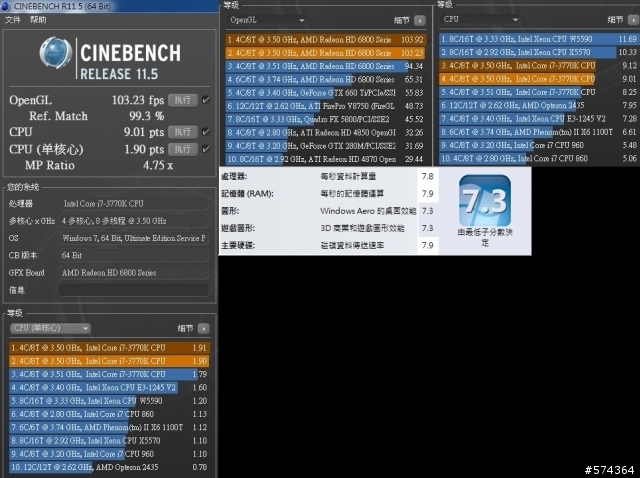Select single-core row Phenom II X6 1100T
640x478 pixels.
click(109, 427)
